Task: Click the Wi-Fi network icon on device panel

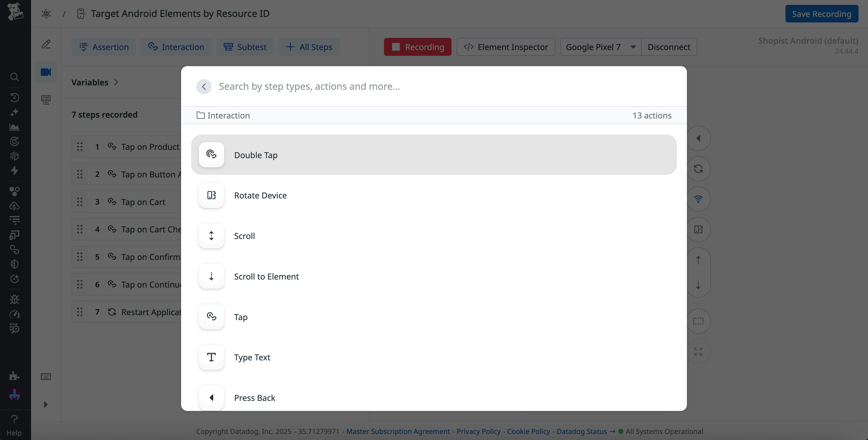Action: pyautogui.click(x=698, y=199)
